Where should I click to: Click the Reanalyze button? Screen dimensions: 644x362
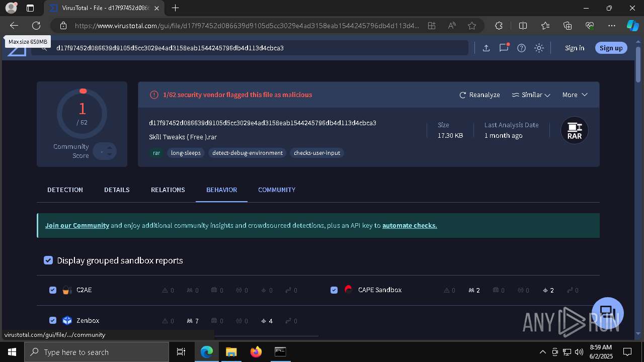479,95
